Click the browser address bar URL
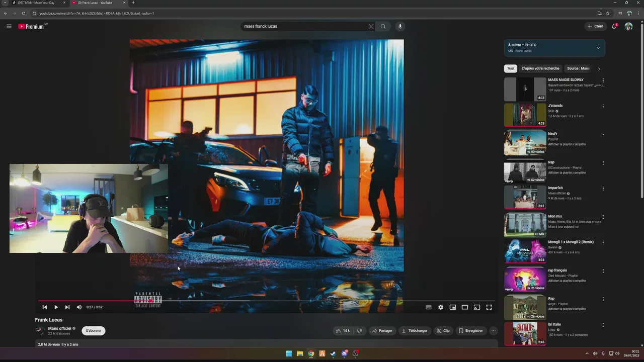 [97, 13]
